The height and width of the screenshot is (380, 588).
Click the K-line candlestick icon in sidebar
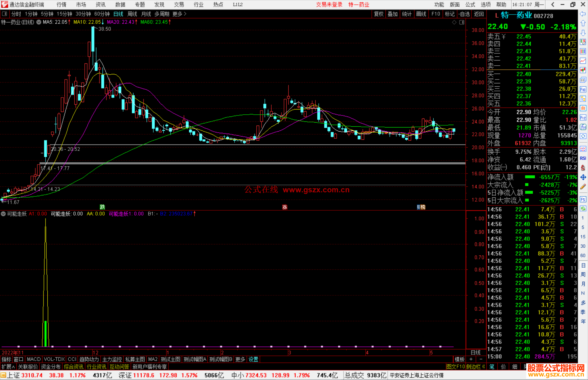coord(583,70)
